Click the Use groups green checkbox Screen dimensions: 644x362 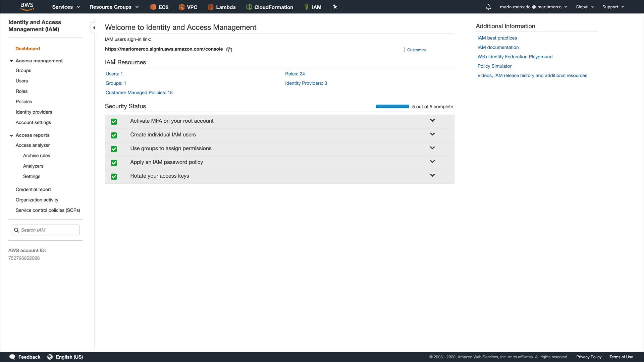click(x=114, y=149)
